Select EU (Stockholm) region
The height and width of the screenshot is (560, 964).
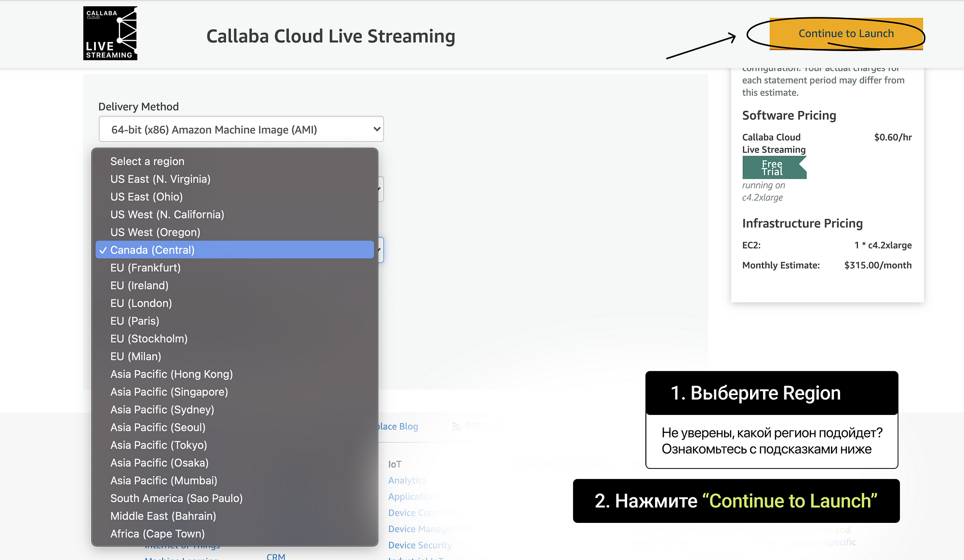coord(235,339)
